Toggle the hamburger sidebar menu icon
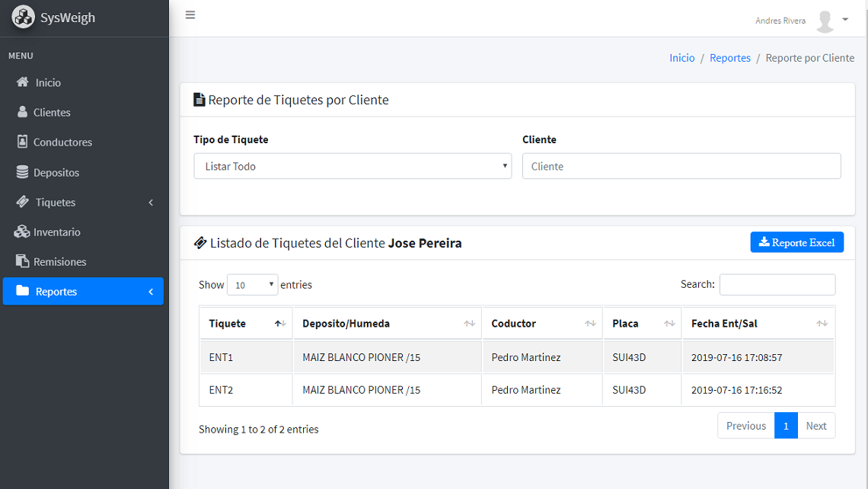Viewport: 868px width, 489px height. [190, 15]
